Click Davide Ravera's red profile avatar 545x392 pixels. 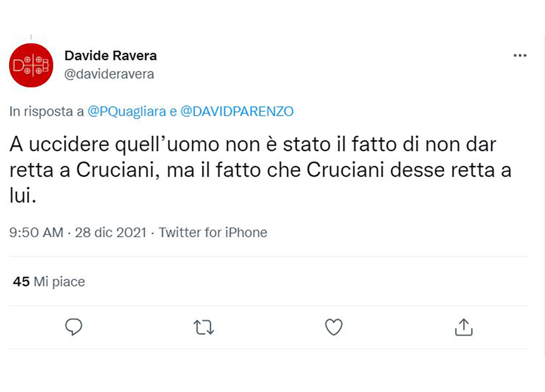pos(31,65)
